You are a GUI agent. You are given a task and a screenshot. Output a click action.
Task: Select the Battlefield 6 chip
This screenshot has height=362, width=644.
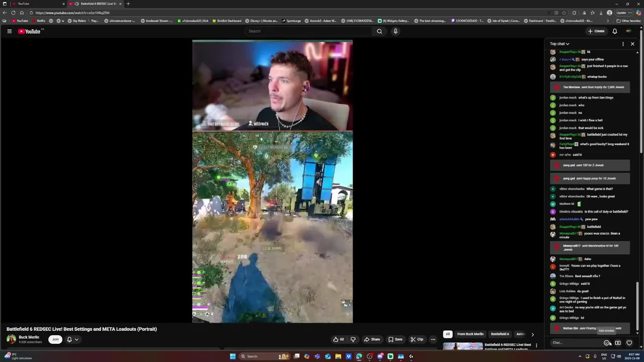(500, 334)
